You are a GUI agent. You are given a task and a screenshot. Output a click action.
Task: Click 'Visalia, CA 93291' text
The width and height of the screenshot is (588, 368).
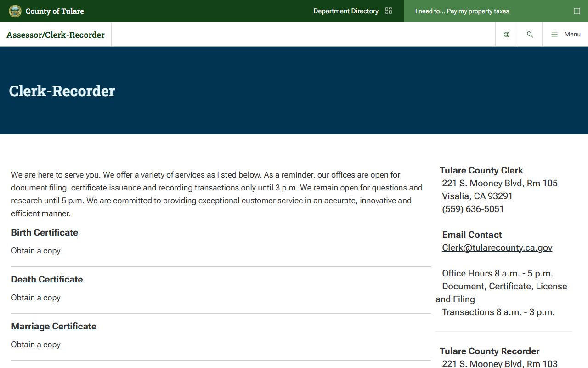pyautogui.click(x=477, y=196)
